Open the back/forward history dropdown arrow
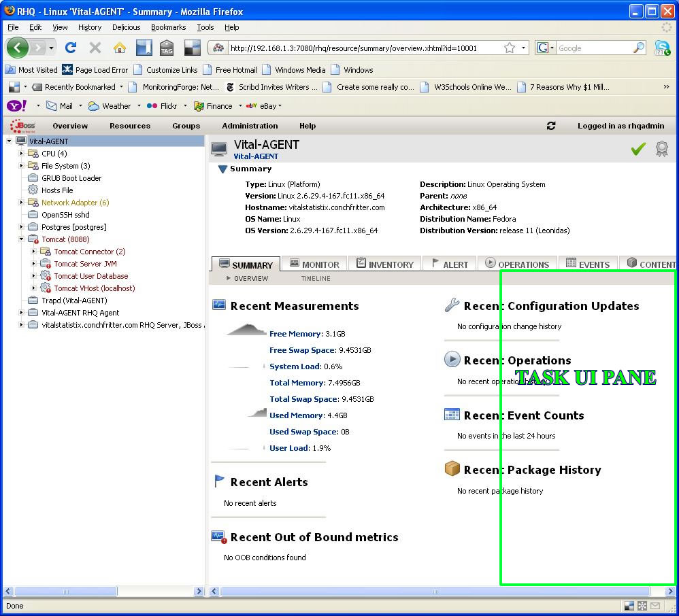This screenshot has width=679, height=616. tap(51, 48)
